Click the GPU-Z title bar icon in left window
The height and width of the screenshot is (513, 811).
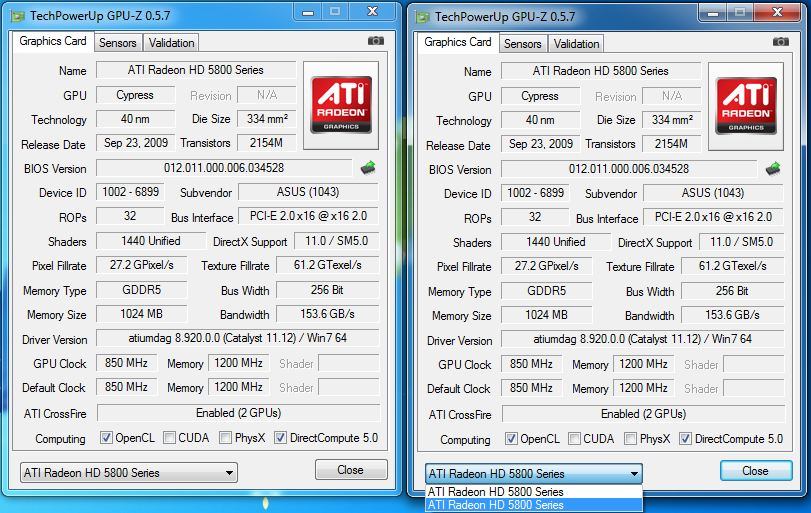(18, 16)
